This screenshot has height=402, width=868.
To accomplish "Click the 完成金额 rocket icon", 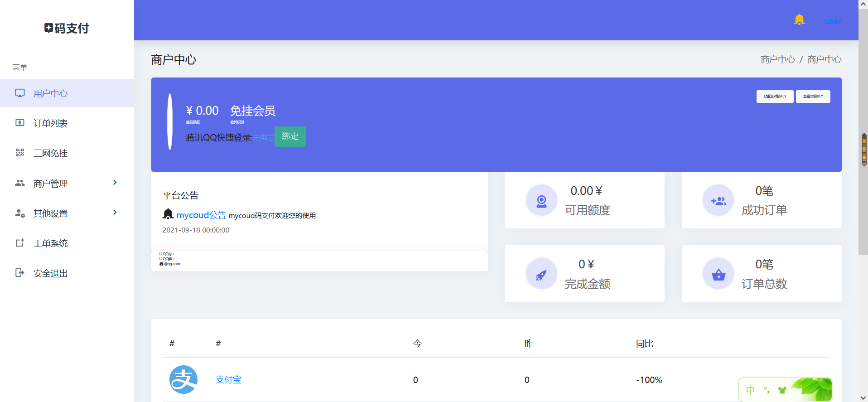I will 541,274.
